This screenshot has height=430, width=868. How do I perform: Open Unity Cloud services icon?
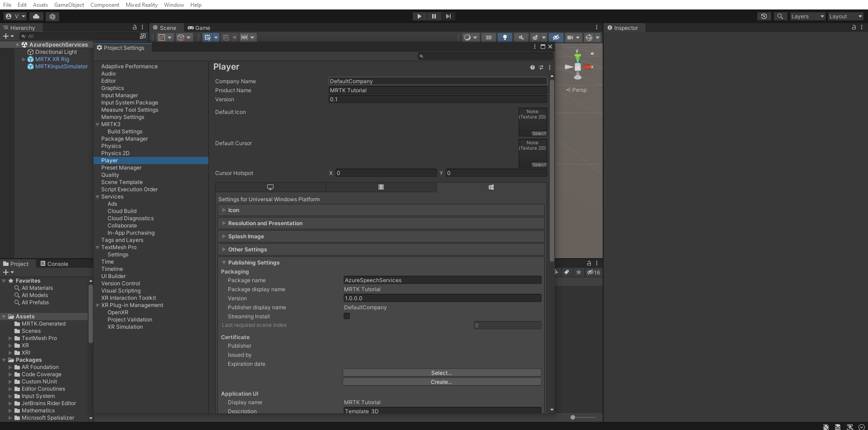click(36, 16)
